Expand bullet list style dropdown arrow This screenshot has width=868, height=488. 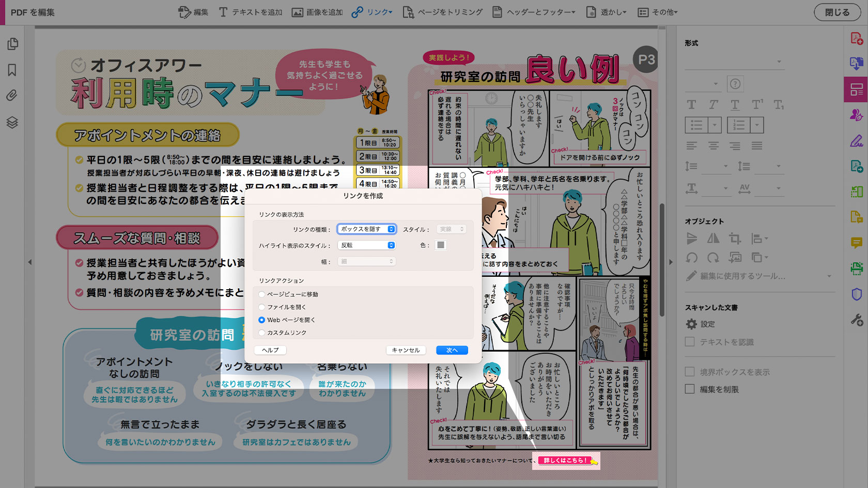coord(715,125)
